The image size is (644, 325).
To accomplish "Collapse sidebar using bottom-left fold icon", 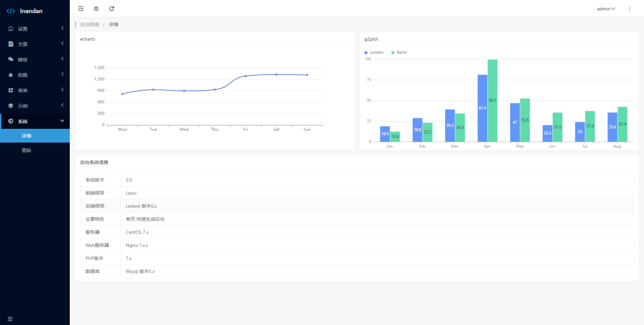I will [10, 319].
